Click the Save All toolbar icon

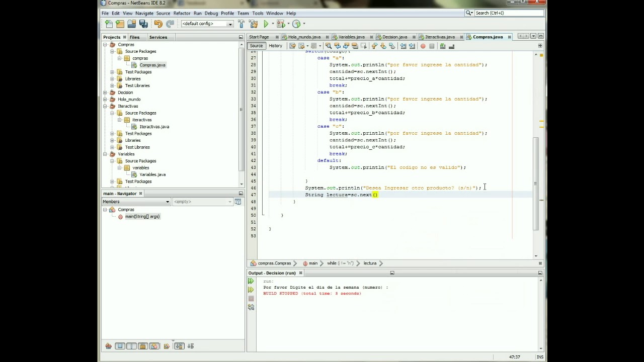[143, 24]
